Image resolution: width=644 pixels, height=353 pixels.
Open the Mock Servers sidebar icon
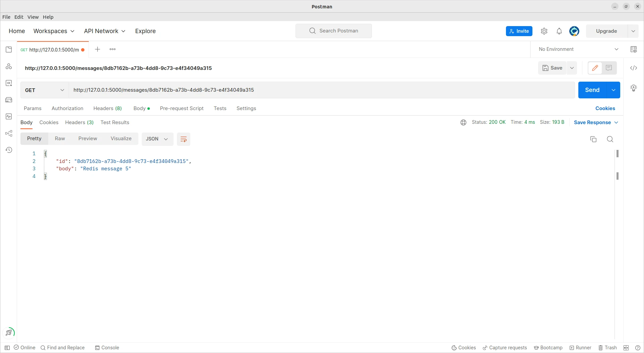[9, 100]
